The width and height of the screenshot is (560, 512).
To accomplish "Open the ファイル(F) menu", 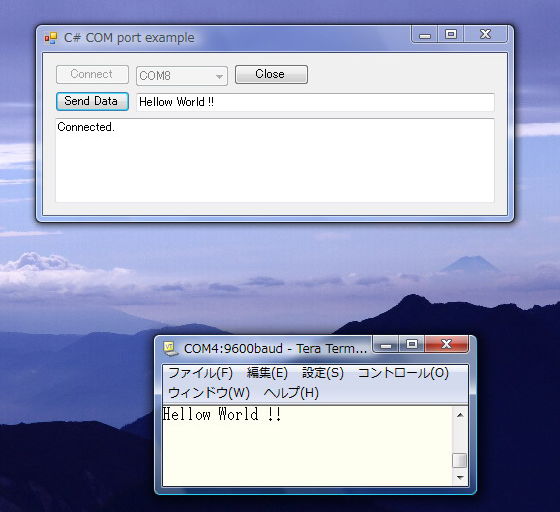I will click(x=200, y=373).
